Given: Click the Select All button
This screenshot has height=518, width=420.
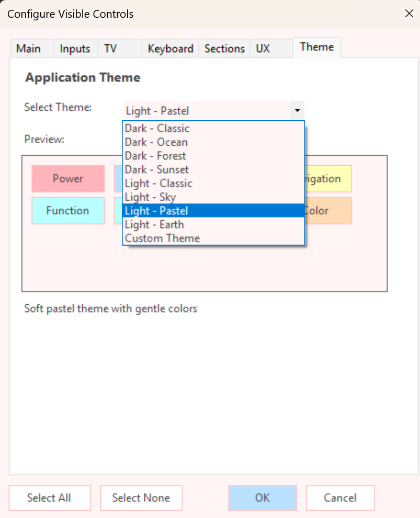Looking at the screenshot, I should pyautogui.click(x=50, y=498).
